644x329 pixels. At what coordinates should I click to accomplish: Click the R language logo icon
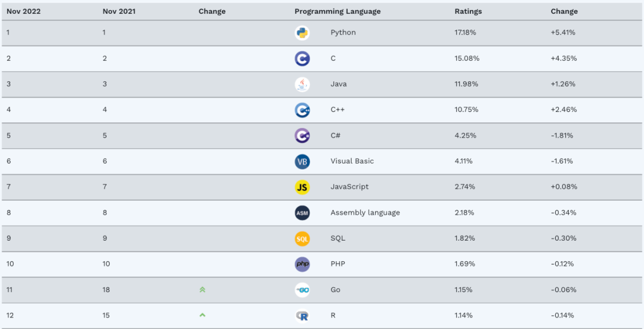pyautogui.click(x=302, y=316)
